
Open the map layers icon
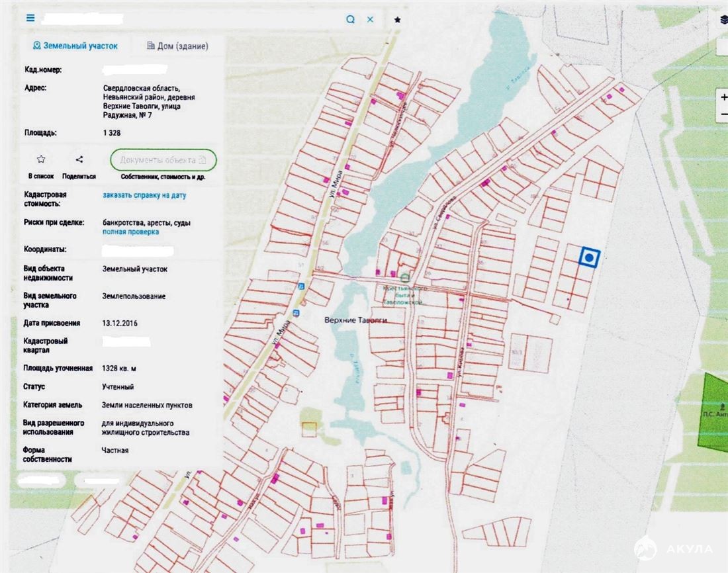[723, 19]
